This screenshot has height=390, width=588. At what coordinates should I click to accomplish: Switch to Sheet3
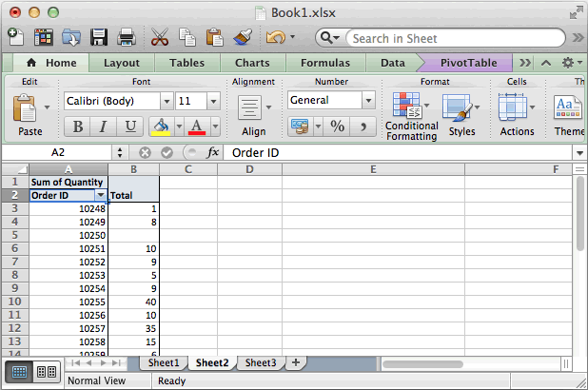[x=261, y=362]
